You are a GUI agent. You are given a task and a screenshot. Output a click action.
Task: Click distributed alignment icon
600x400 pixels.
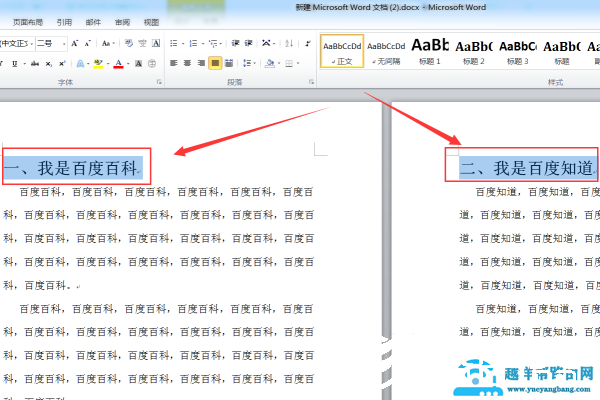pyautogui.click(x=229, y=63)
